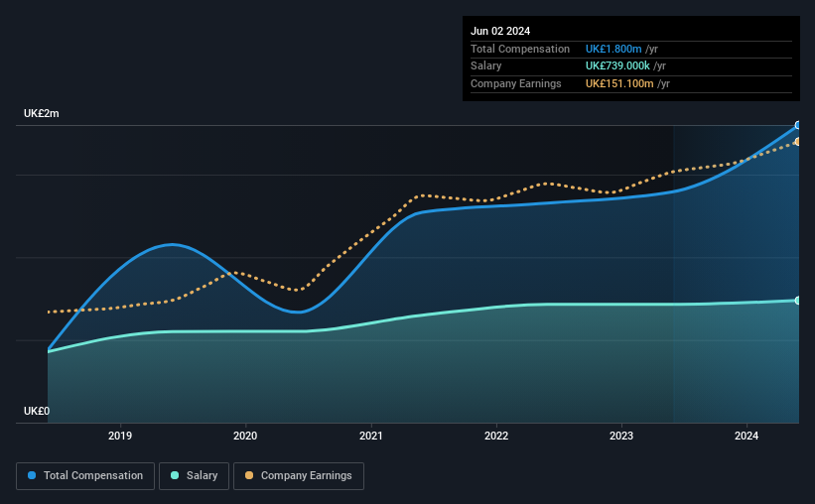Click the 2023 x-axis label

click(621, 436)
